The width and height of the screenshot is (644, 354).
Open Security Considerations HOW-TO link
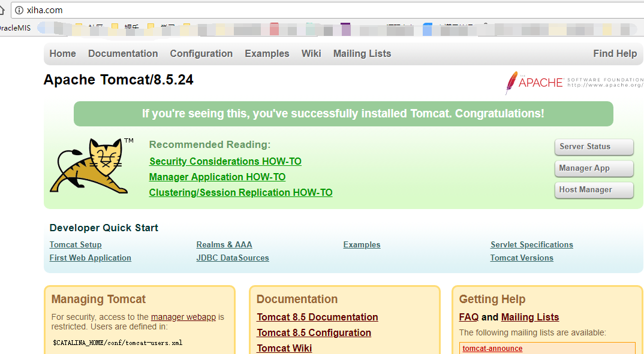click(225, 162)
